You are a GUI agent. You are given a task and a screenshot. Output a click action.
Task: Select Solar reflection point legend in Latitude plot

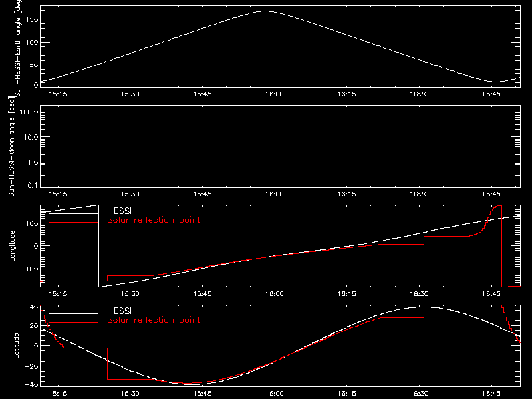click(x=154, y=320)
